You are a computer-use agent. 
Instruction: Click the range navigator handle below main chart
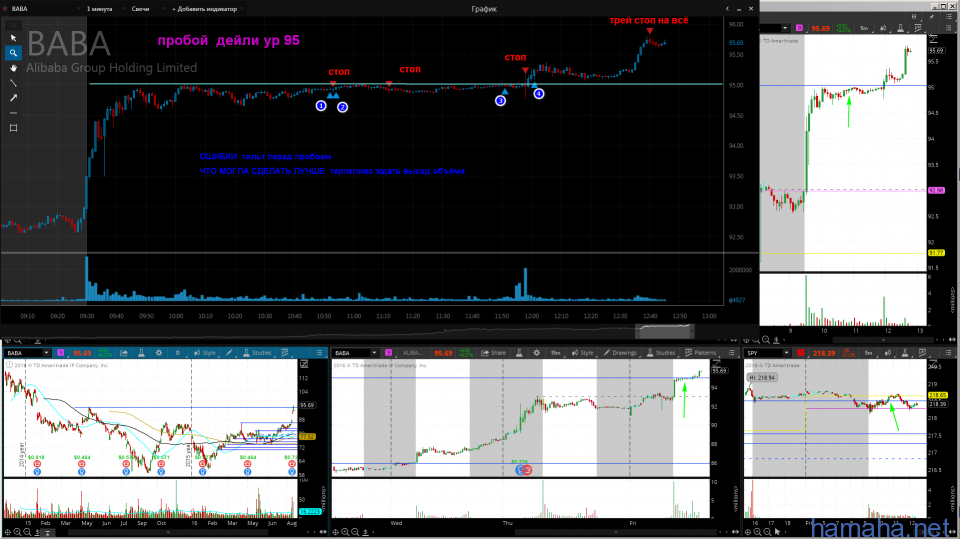click(x=664, y=331)
